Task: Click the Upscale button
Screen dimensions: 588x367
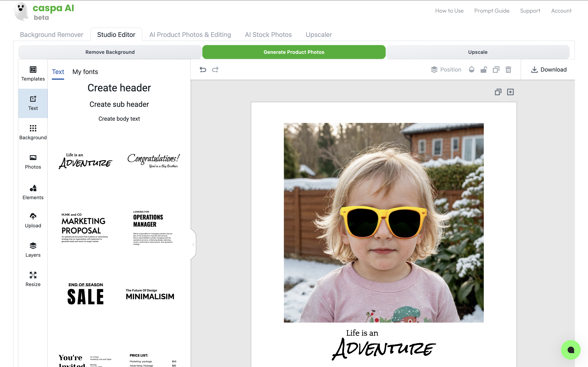Action: (478, 52)
